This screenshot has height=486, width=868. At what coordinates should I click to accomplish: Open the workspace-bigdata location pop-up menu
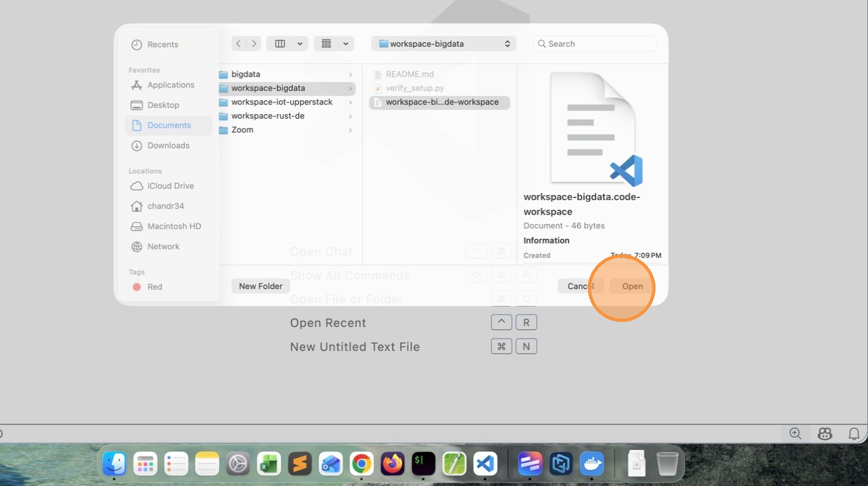coord(443,44)
